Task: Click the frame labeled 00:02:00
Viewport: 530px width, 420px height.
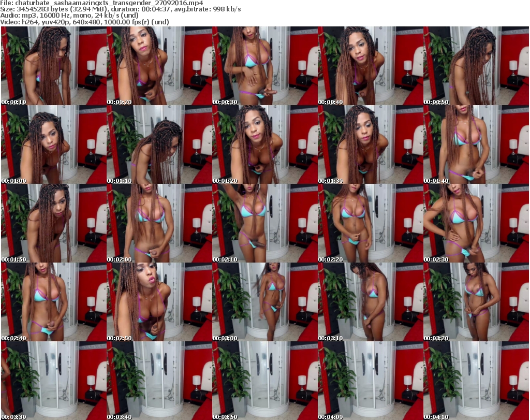Action: pos(159,224)
